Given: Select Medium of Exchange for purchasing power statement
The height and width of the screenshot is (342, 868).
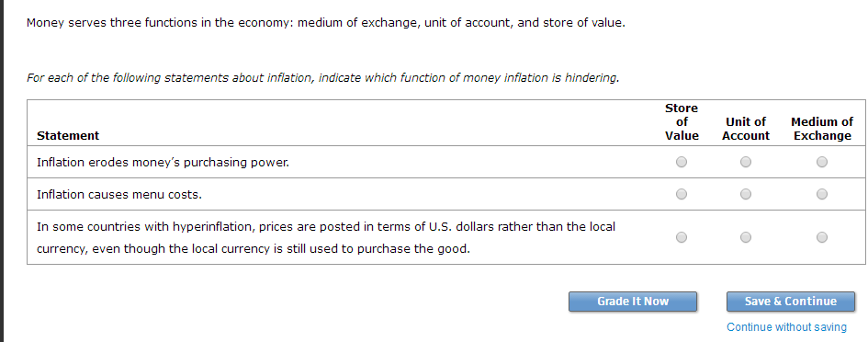Looking at the screenshot, I should (822, 162).
